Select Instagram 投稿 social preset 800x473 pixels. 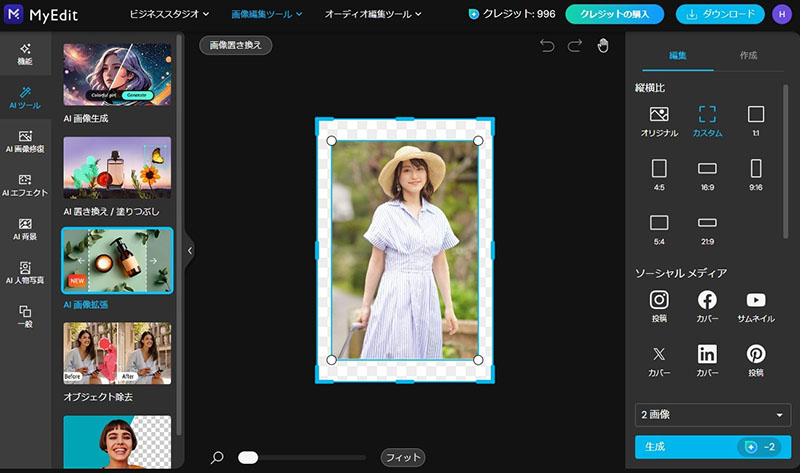659,306
